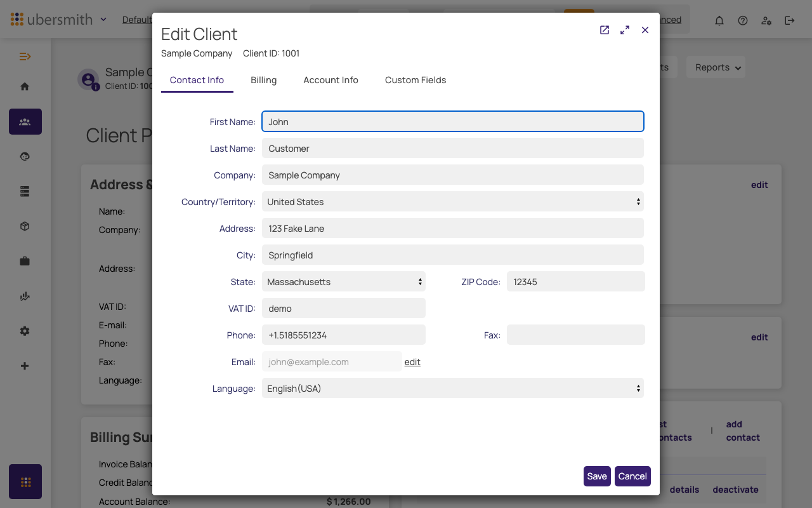Open user settings icon in top bar
812x508 pixels.
766,20
